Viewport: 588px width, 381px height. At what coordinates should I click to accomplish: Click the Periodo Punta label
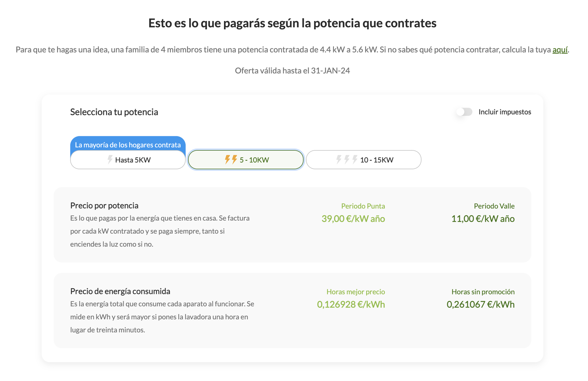[363, 206]
